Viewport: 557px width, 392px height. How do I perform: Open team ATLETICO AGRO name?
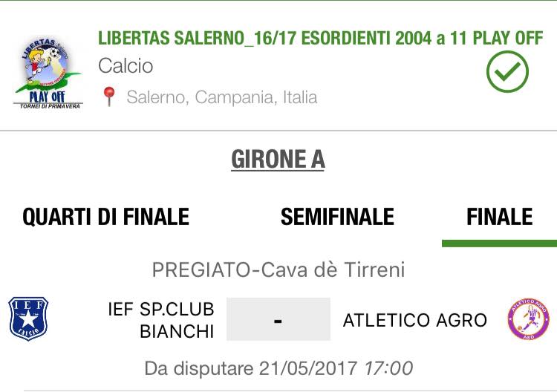[x=415, y=320]
